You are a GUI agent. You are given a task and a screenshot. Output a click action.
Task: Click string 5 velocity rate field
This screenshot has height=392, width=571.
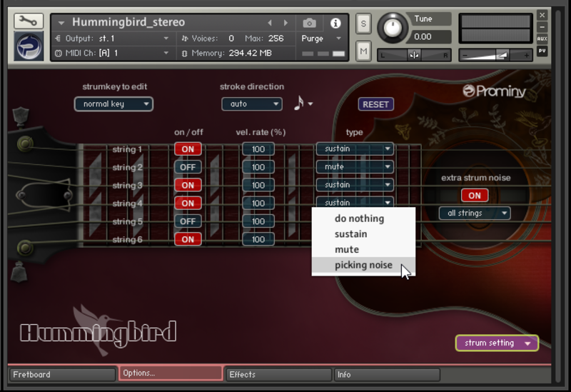[x=258, y=221]
